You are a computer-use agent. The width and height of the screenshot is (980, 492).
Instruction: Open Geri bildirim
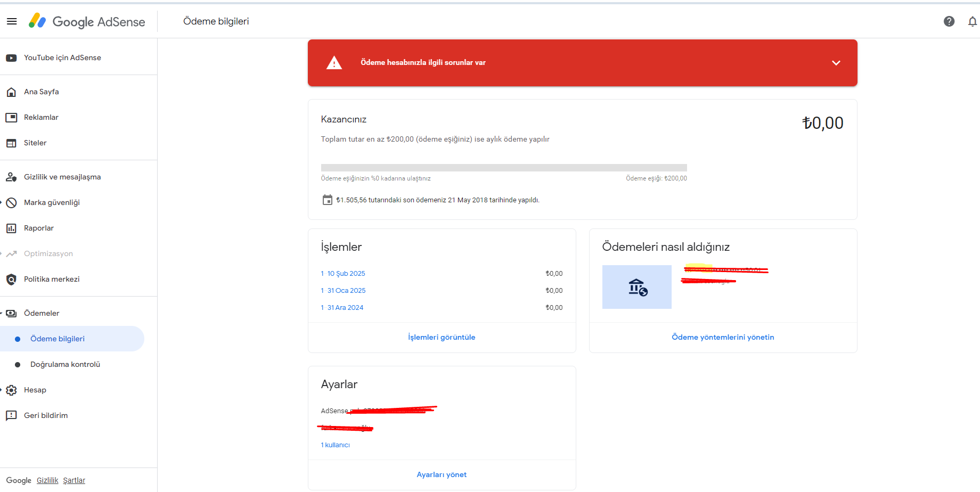pos(46,415)
